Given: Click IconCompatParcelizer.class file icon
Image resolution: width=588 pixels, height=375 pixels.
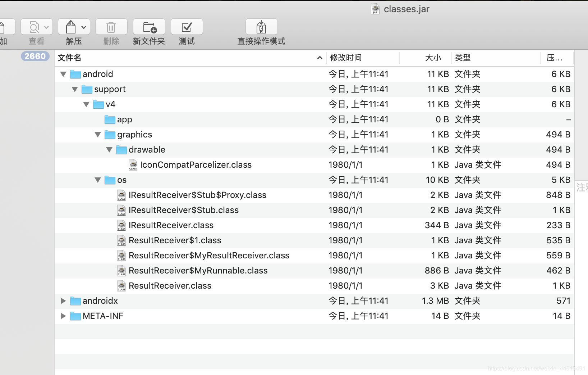Looking at the screenshot, I should pyautogui.click(x=133, y=165).
